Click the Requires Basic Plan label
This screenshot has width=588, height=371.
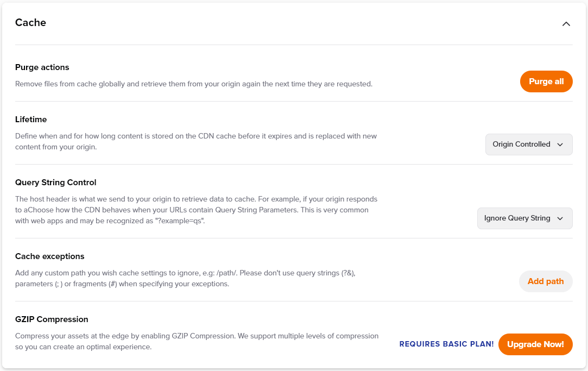click(x=446, y=344)
